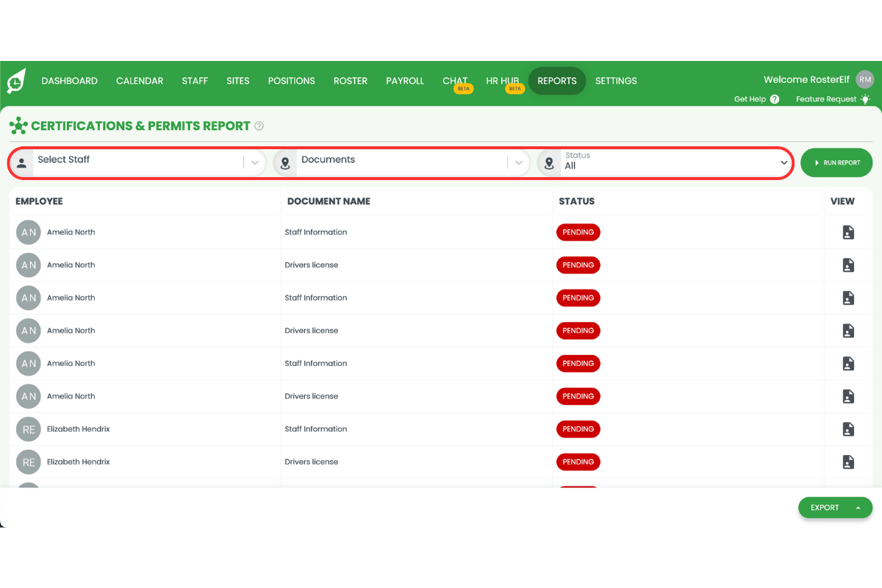The image size is (882, 588).
Task: View Elizabeth Hendrix's Staff Information document icon
Action: (x=848, y=429)
